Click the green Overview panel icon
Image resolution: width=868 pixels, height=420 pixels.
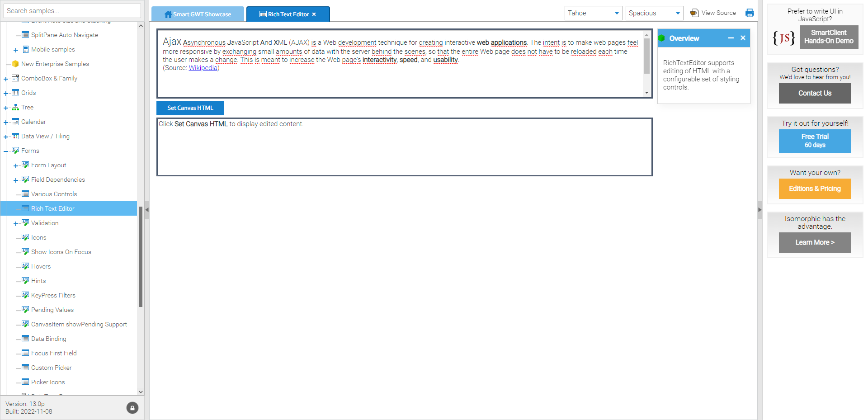(x=662, y=38)
